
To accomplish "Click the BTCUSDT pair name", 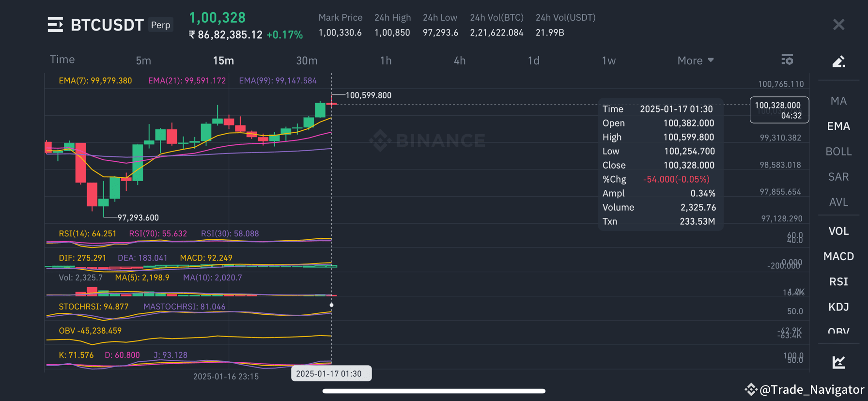I will point(107,25).
